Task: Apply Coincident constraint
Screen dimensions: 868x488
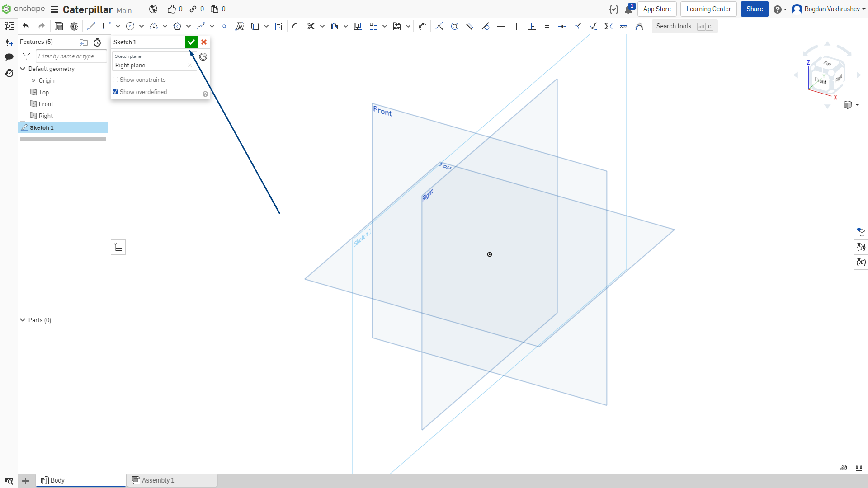Action: click(439, 26)
